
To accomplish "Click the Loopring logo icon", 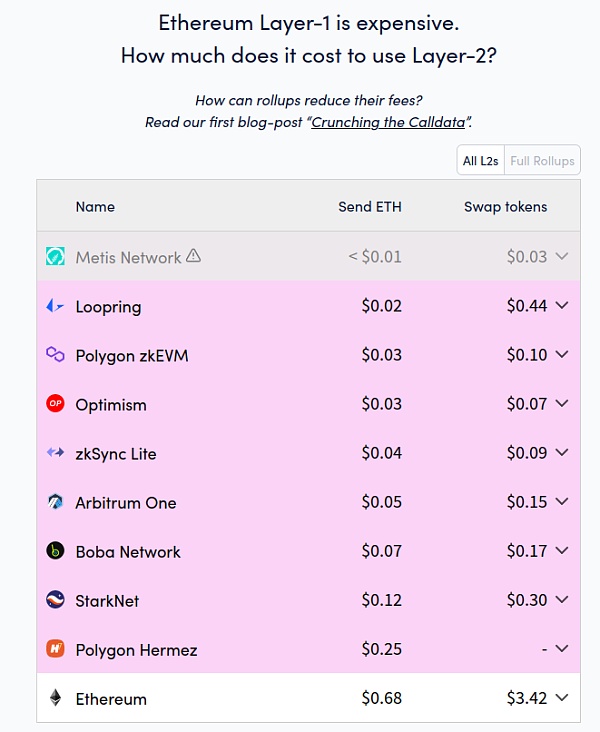I will (x=55, y=306).
